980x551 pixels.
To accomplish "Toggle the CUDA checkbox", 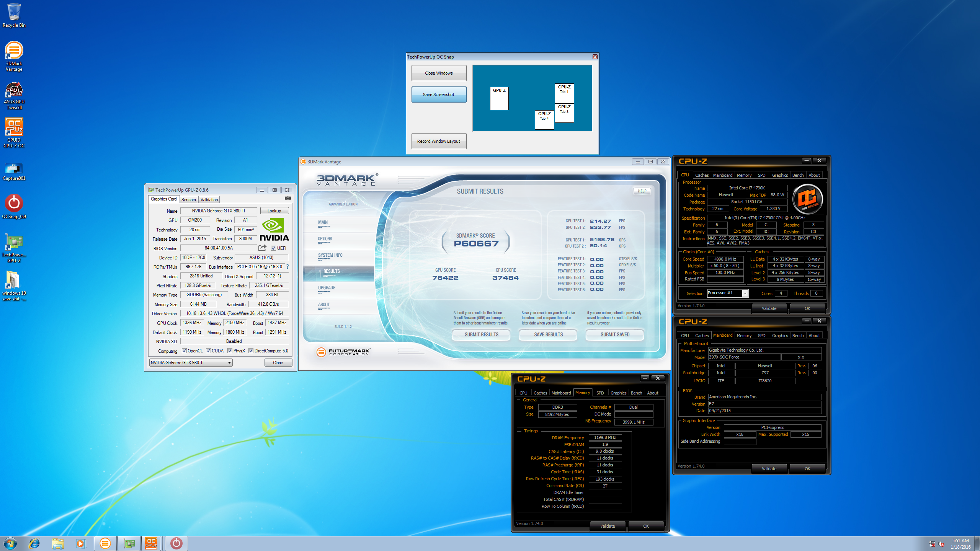I will pyautogui.click(x=208, y=351).
